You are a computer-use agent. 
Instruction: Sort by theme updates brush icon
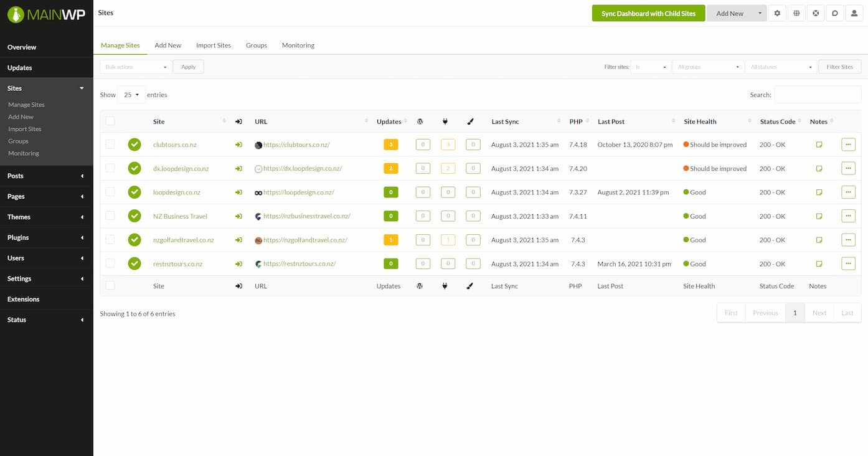pos(470,121)
